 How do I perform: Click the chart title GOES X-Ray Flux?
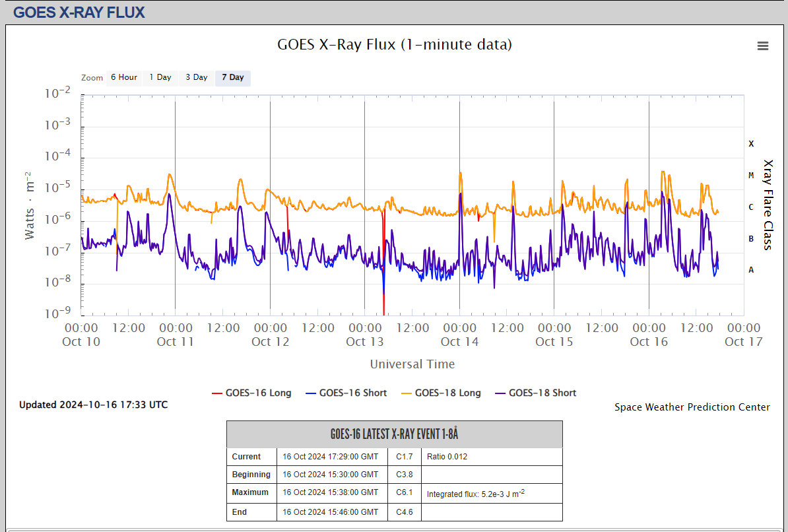pos(394,44)
